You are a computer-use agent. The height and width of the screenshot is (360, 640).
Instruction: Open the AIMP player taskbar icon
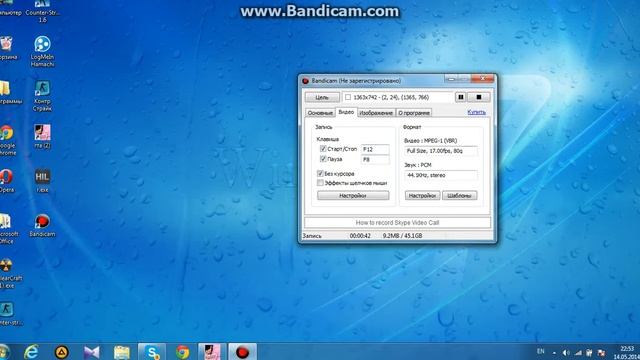pos(62,352)
